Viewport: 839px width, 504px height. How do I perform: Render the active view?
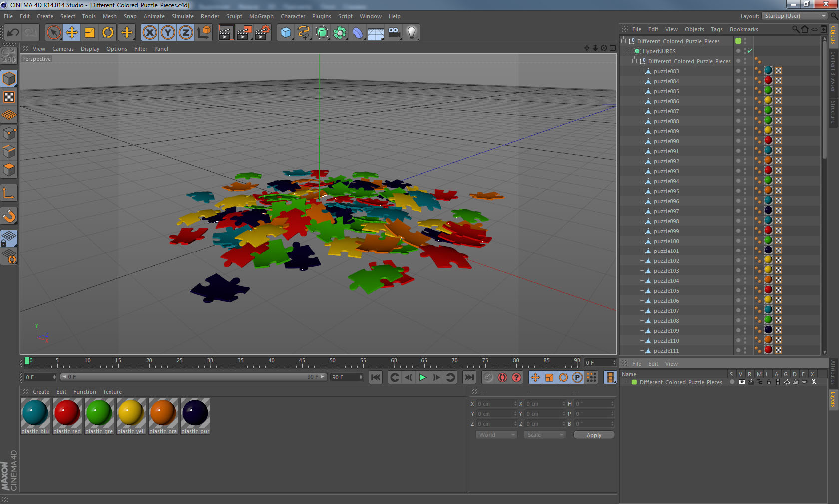(x=226, y=33)
